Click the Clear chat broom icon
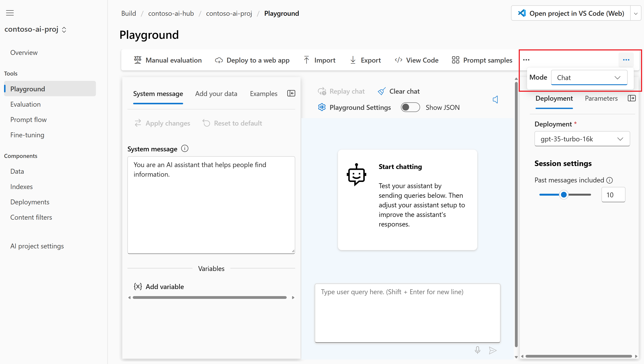644x364 pixels. coord(382,91)
